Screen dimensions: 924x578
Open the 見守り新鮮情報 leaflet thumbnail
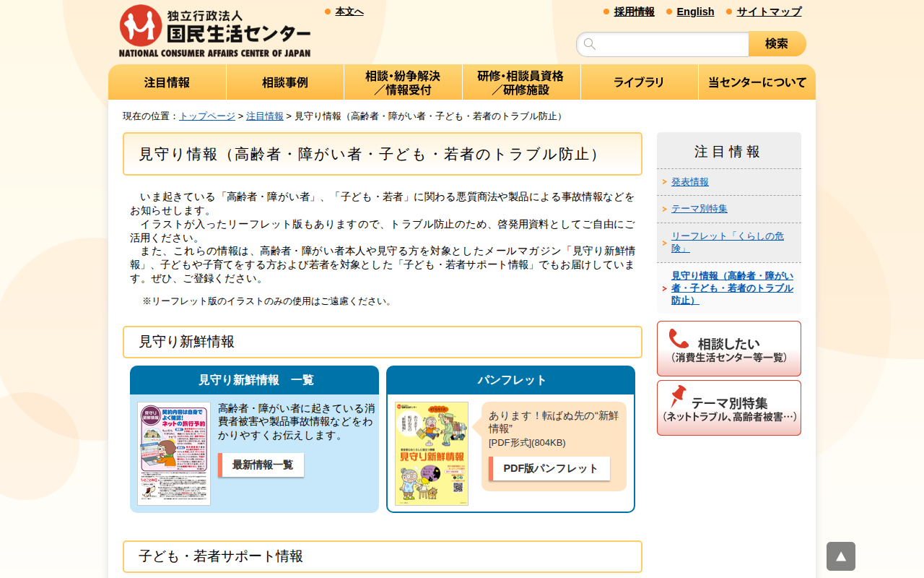coord(174,454)
